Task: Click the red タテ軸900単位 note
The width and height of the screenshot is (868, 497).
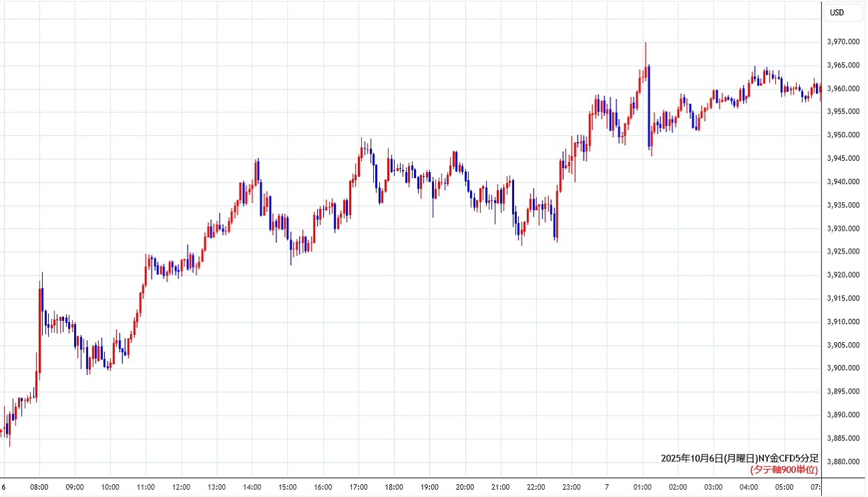Action: [x=783, y=470]
